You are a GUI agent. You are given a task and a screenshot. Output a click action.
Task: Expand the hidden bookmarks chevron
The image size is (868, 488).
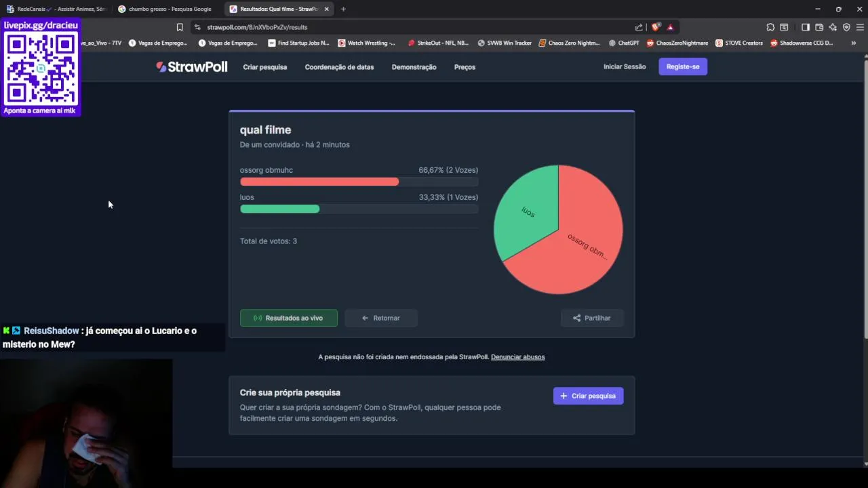853,43
